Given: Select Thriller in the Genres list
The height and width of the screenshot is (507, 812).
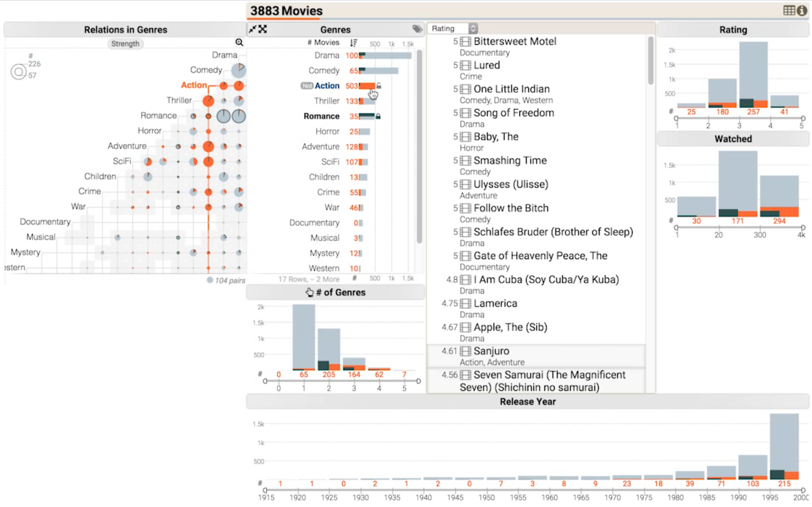Looking at the screenshot, I should (327, 101).
